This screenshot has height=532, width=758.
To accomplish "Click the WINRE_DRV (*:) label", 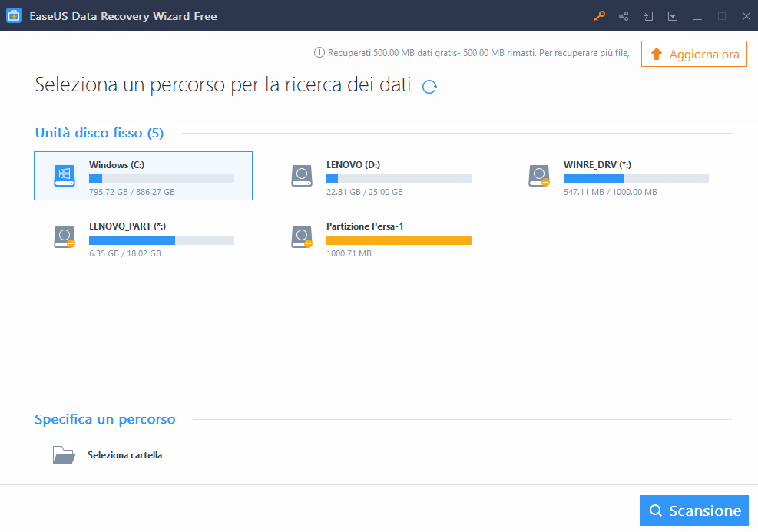I will [x=597, y=165].
